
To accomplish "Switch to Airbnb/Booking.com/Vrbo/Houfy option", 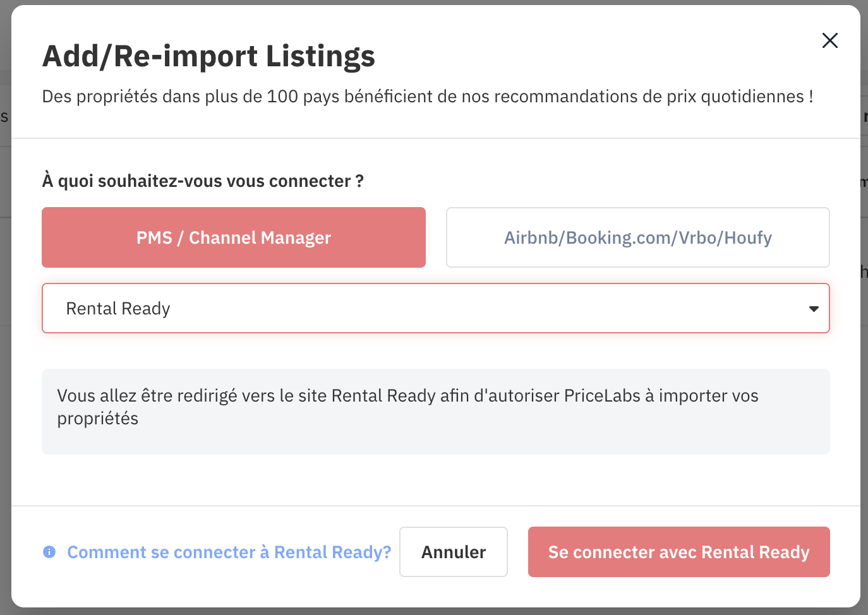I will click(637, 237).
